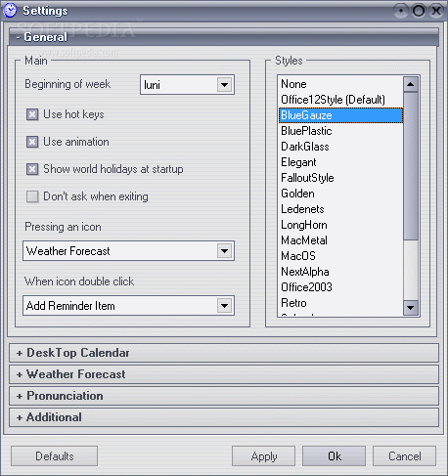
Task: Click the scroll-down arrow in Styles list
Action: [x=411, y=308]
